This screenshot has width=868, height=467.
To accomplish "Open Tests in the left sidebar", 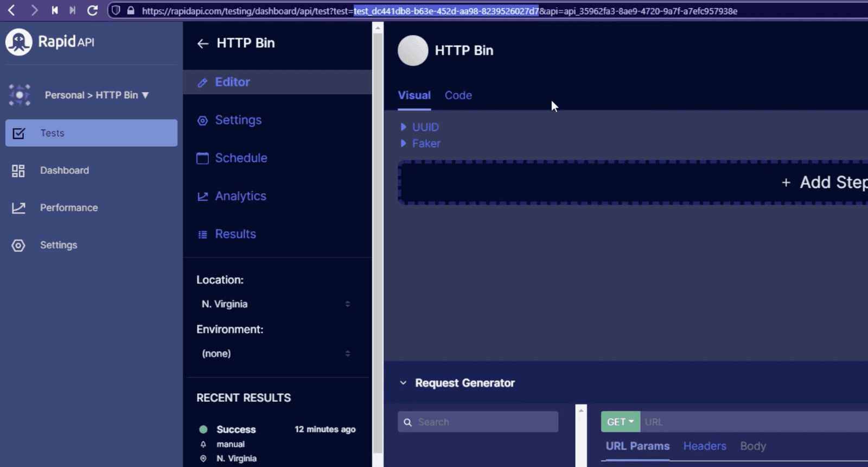I will coord(91,133).
